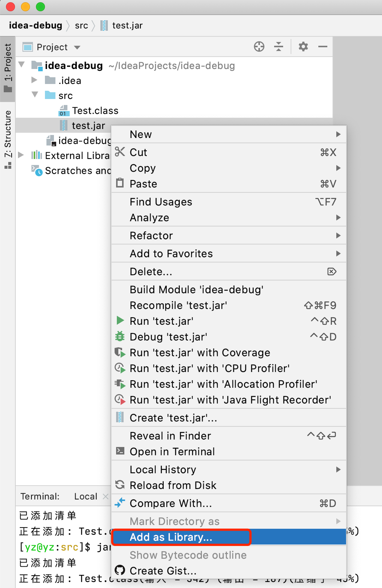382x588 pixels.
Task: Select Add as Library... menu item
Action: pyautogui.click(x=171, y=537)
